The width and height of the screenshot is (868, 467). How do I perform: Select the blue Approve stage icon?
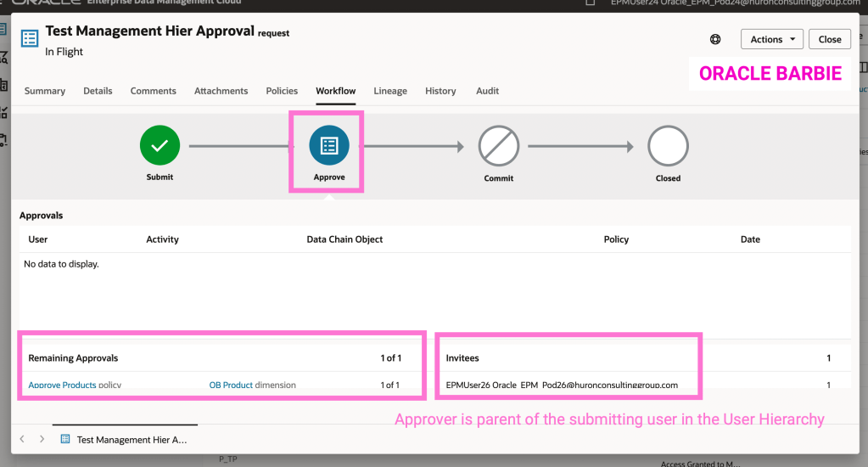coord(328,146)
